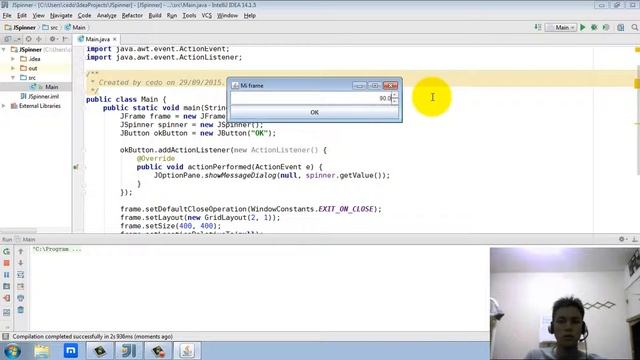Click spinner text field showing 90.0
This screenshot has width=640, height=360.
click(x=311, y=98)
